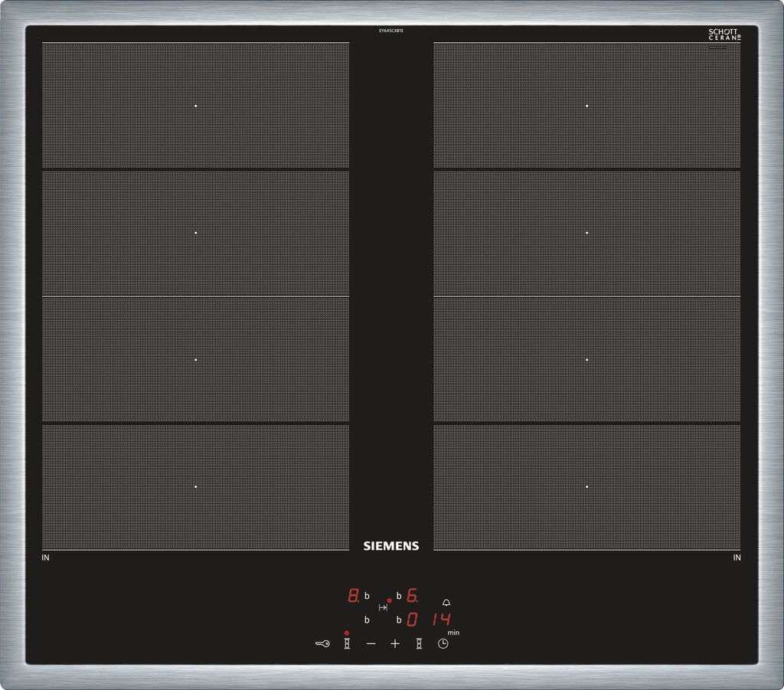Tap the boost 'b' symbol next to the 8 display
The height and width of the screenshot is (690, 784).
click(367, 596)
